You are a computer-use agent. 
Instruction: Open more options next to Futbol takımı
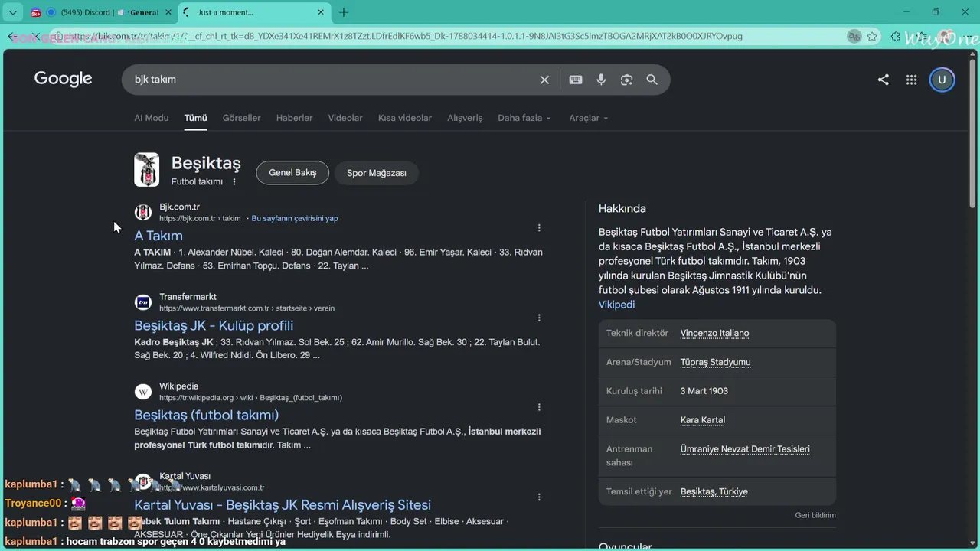(x=234, y=182)
